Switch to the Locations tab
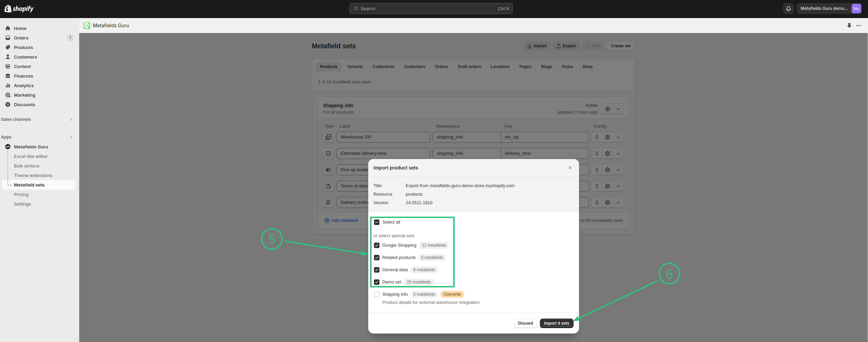Viewport: 868px width, 342px height. pos(500,67)
